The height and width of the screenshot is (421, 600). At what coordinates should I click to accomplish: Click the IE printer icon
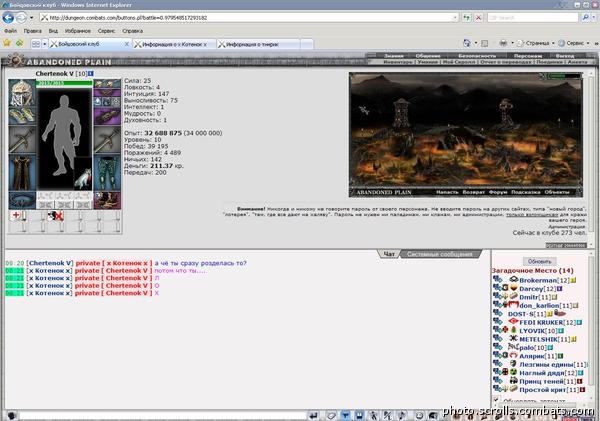click(x=504, y=43)
